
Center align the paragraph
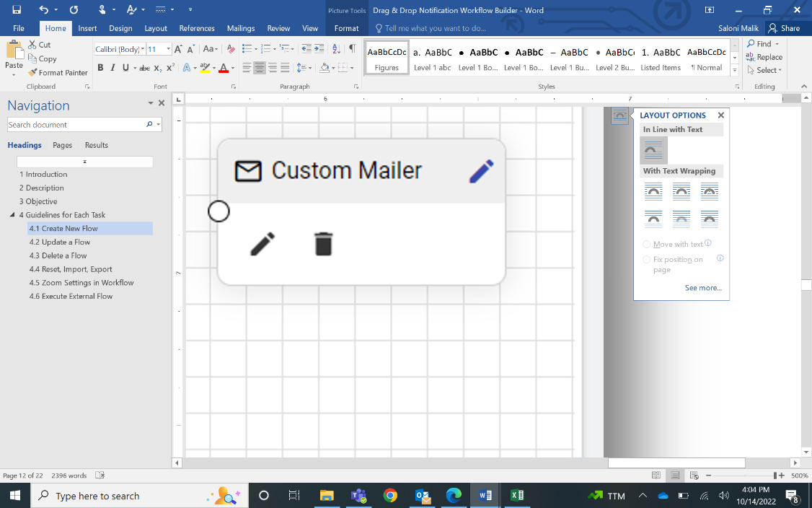click(x=260, y=68)
